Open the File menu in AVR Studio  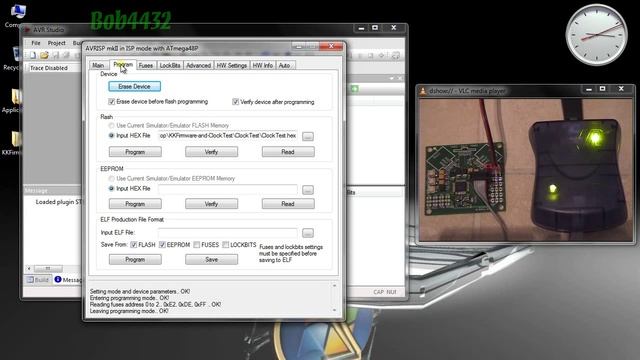[x=36, y=43]
